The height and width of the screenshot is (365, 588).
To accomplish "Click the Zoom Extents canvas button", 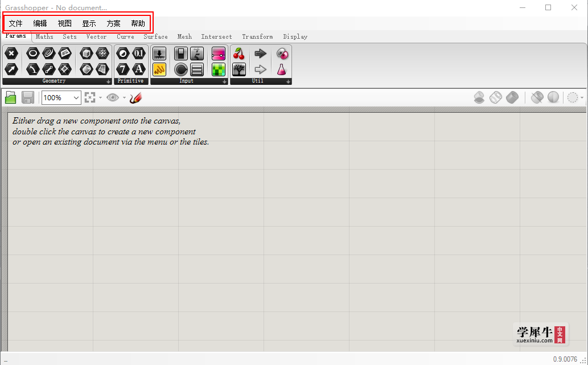I will (90, 97).
